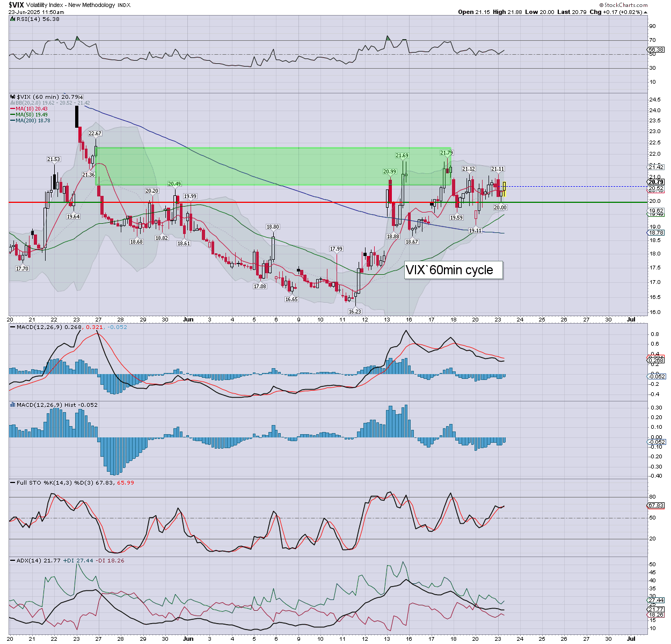Click the 21.79 high price label
Image resolution: width=671 pixels, height=644 pixels.
(x=447, y=153)
